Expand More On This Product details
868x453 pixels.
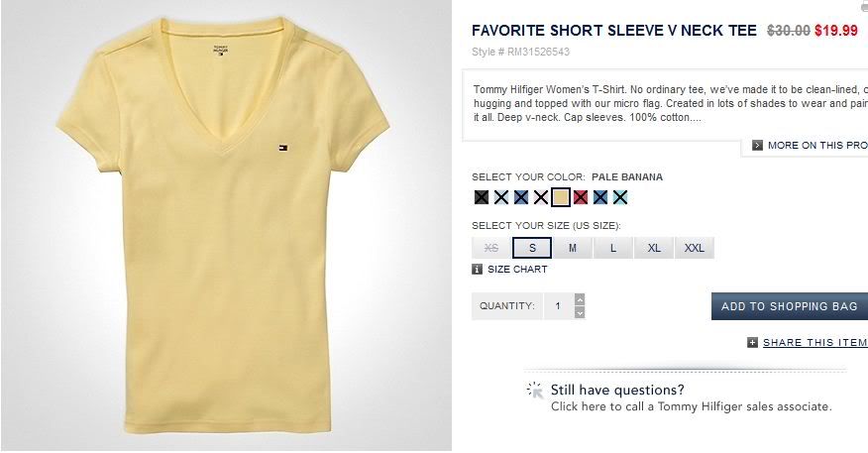[x=817, y=145]
